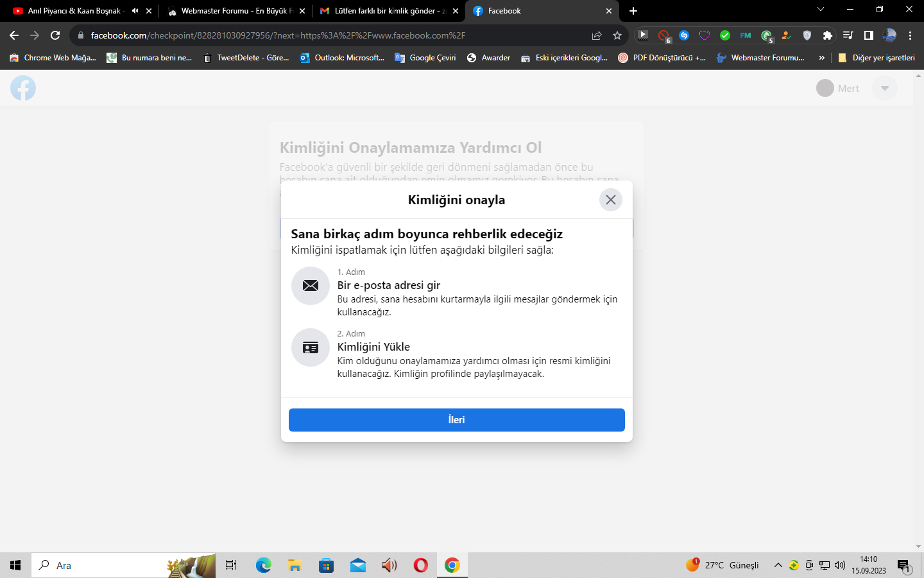Open the FM extension icon
Image resolution: width=924 pixels, height=578 pixels.
pos(746,35)
